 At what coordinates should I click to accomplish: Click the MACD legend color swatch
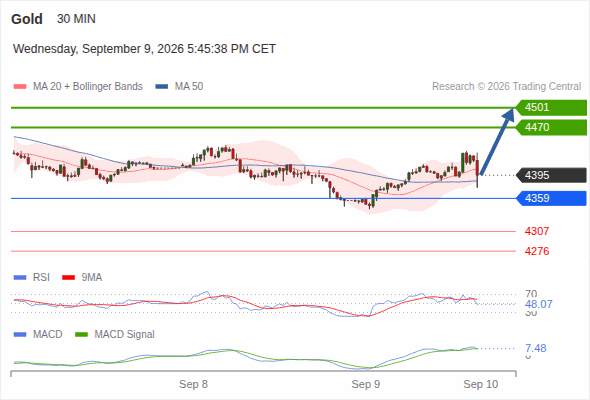tap(20, 335)
